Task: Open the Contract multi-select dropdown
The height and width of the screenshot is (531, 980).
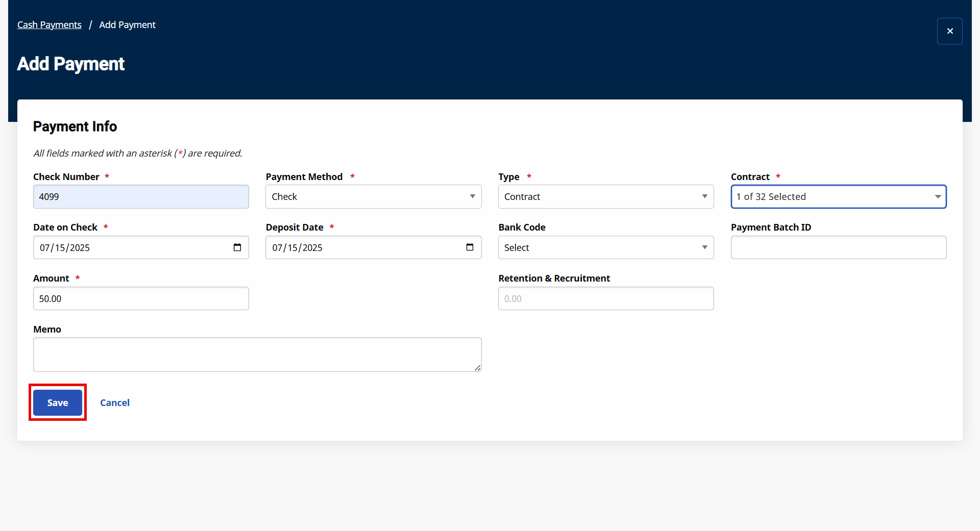Action: [x=838, y=197]
